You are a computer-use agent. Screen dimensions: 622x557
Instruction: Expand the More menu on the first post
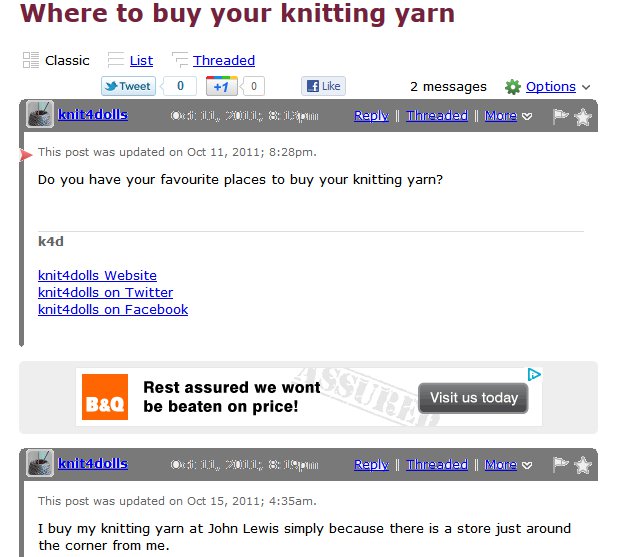coord(507,116)
